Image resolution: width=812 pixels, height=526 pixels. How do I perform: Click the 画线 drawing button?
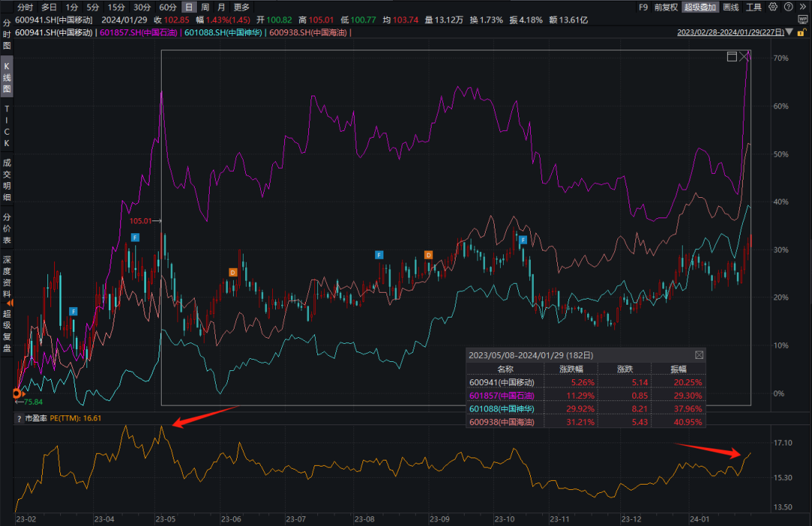click(730, 7)
